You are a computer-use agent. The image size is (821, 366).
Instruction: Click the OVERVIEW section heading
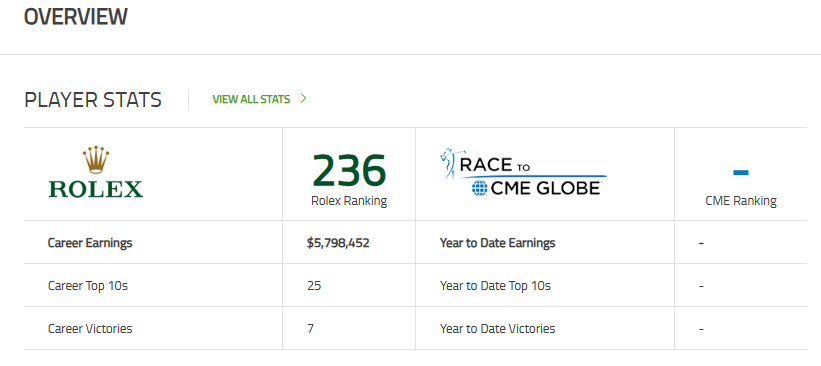pyautogui.click(x=75, y=17)
